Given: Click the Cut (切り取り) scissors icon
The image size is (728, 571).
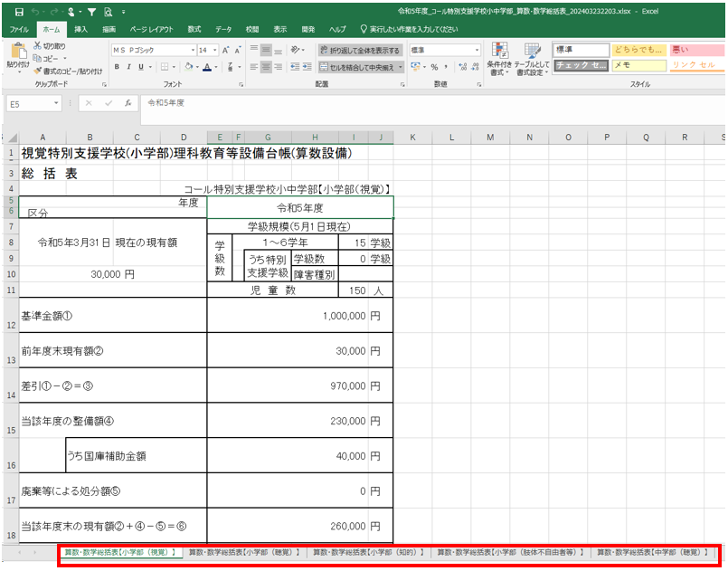Looking at the screenshot, I should tap(37, 46).
